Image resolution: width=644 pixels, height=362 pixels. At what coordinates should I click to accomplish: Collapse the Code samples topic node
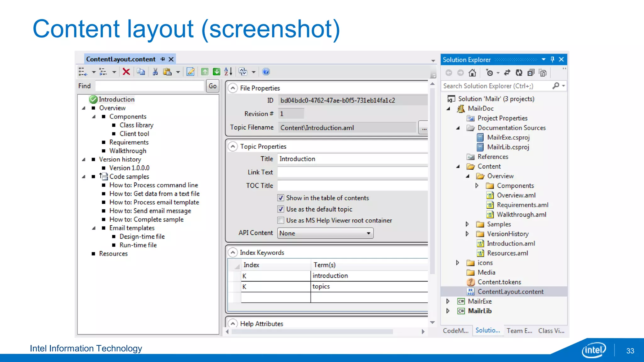[84, 177]
